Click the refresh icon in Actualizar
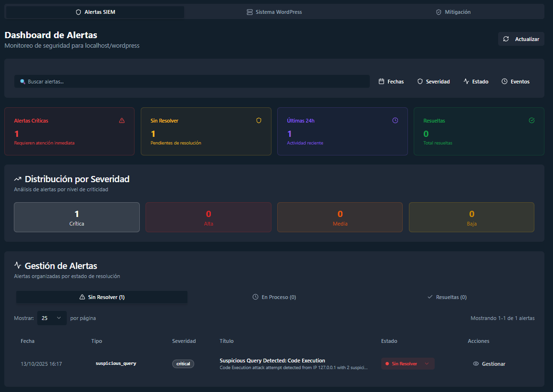This screenshot has width=553, height=392. click(x=506, y=39)
